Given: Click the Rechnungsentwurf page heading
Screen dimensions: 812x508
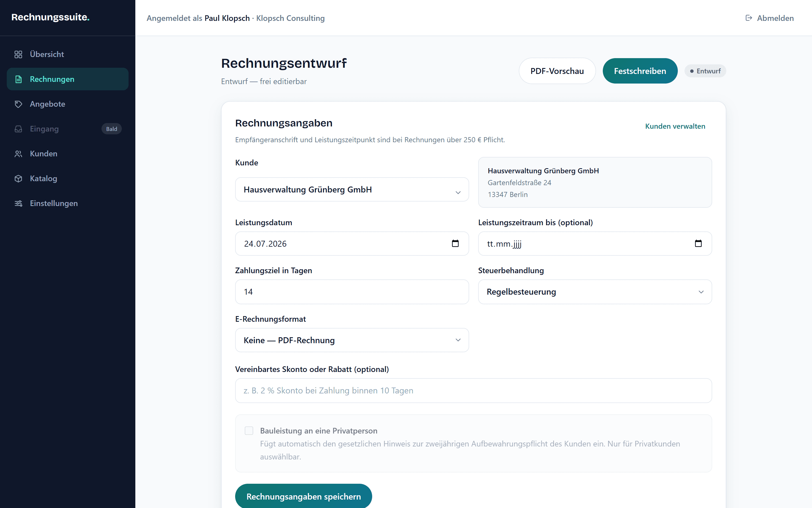Looking at the screenshot, I should (x=284, y=63).
